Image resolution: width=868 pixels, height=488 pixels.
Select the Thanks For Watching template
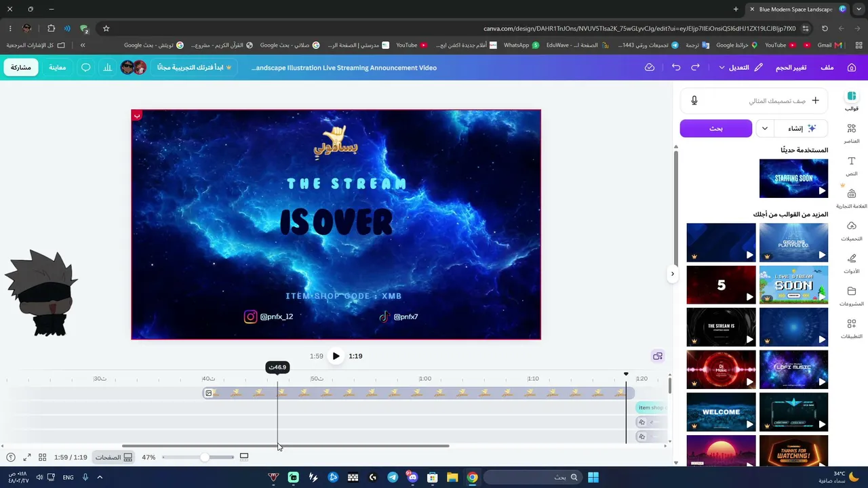(x=793, y=450)
